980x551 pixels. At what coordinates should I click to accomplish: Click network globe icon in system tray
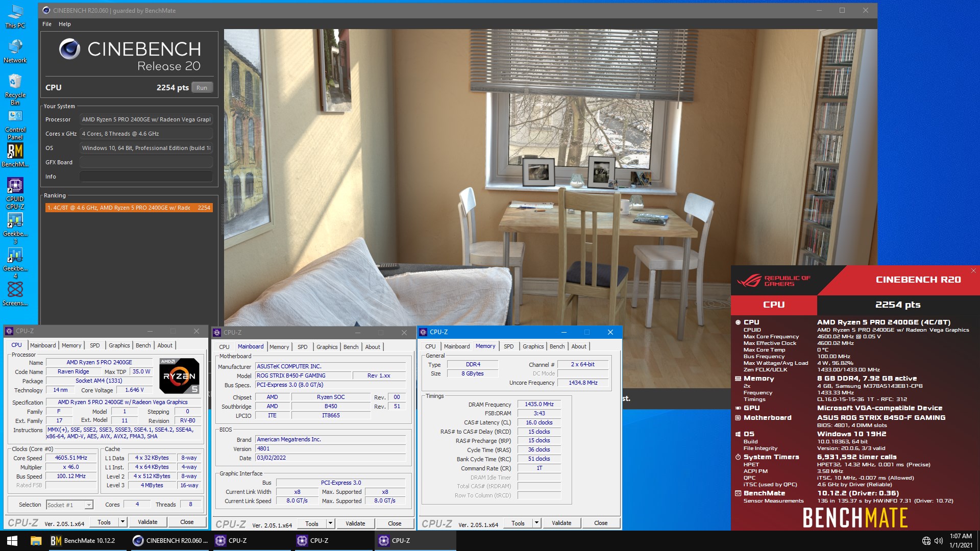coord(926,541)
